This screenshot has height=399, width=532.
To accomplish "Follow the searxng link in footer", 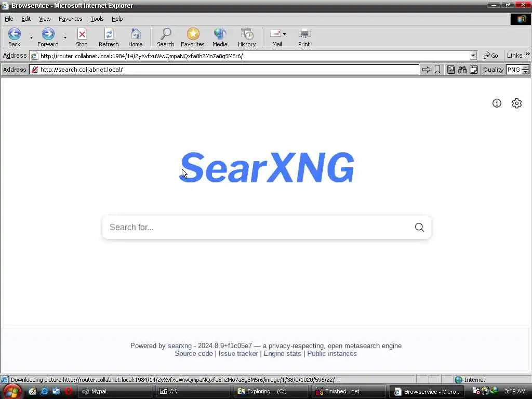I will click(179, 345).
